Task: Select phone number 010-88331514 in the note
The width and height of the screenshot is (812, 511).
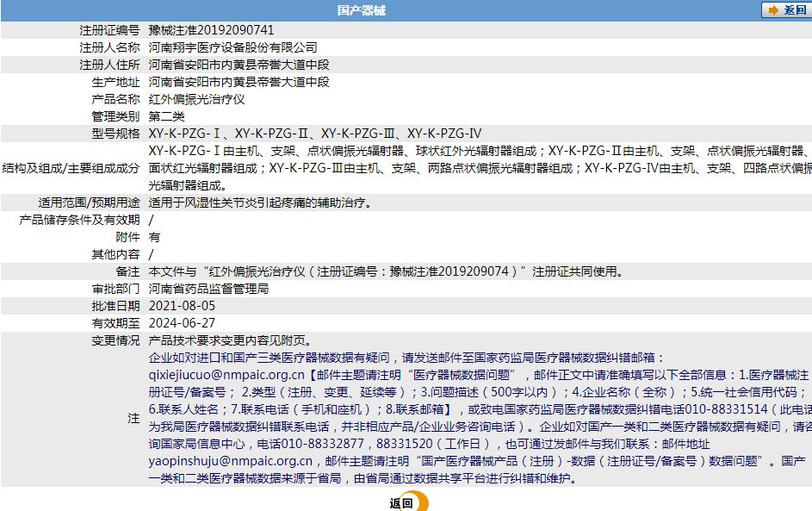Action: (726, 409)
